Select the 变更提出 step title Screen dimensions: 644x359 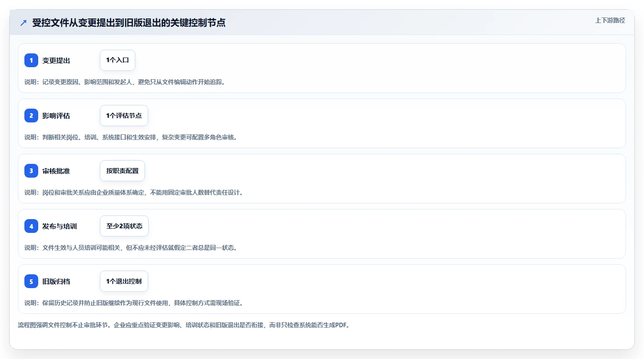56,60
